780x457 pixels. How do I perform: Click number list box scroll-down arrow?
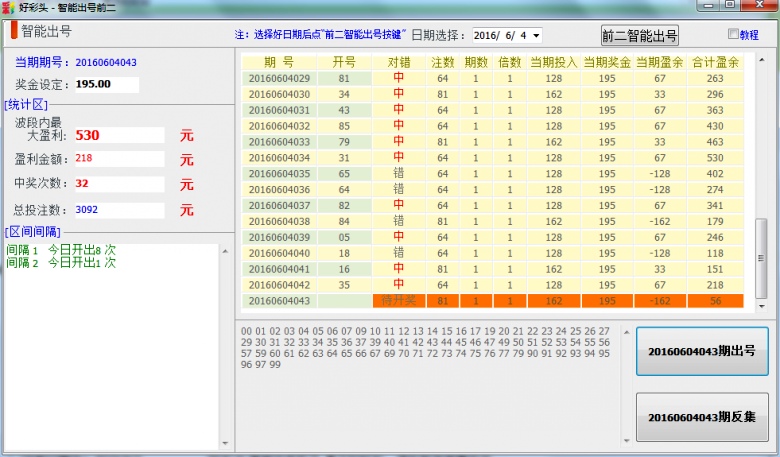(x=627, y=443)
